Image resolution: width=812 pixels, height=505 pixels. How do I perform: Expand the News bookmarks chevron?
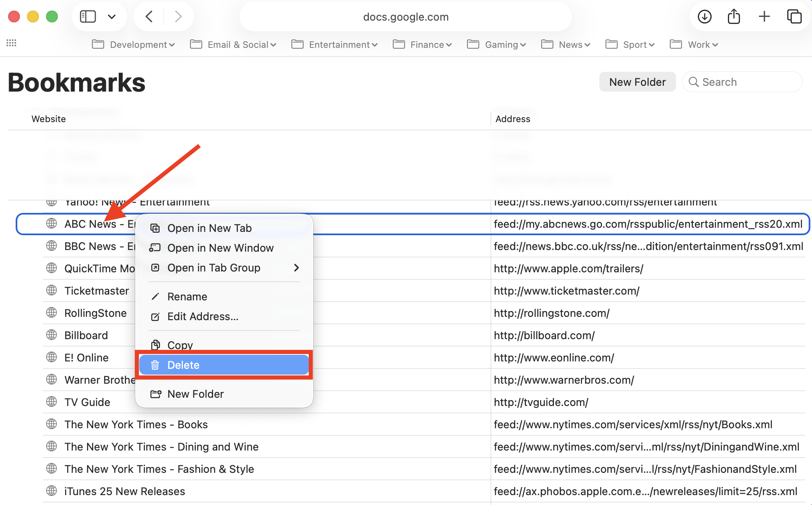coord(587,45)
